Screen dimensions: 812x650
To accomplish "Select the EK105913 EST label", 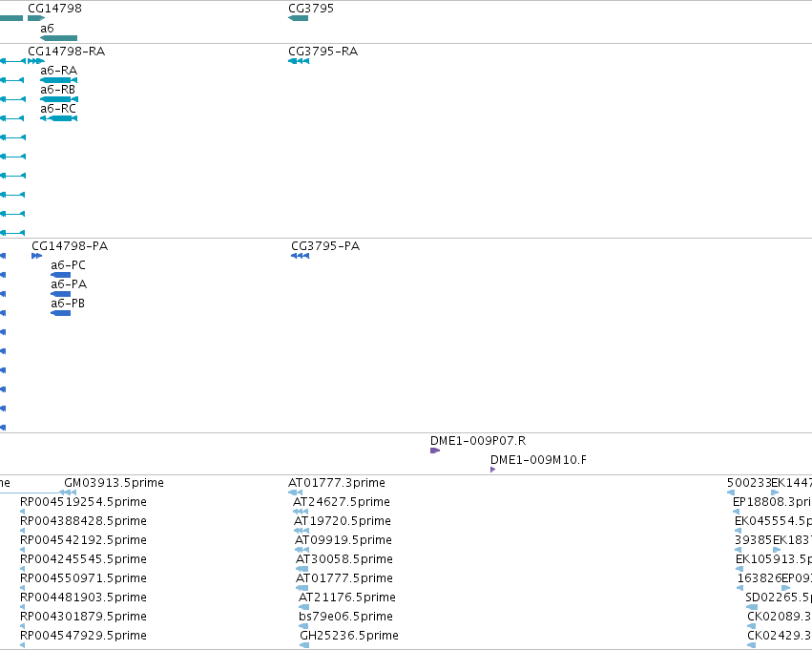I will [774, 559].
